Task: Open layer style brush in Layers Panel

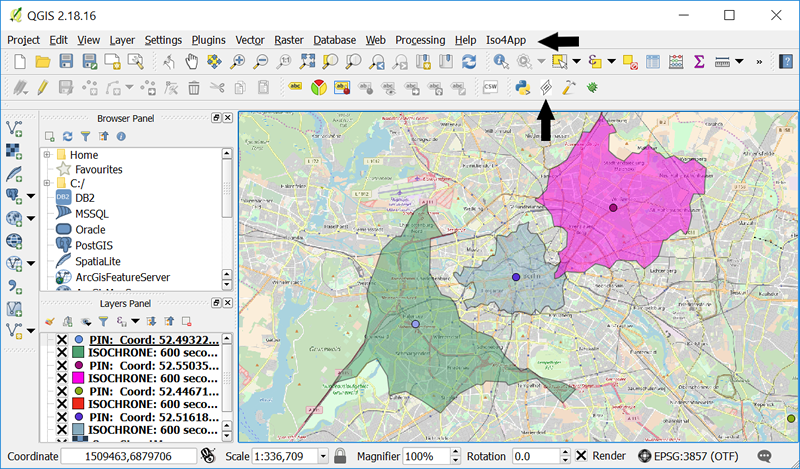Action: click(x=49, y=322)
